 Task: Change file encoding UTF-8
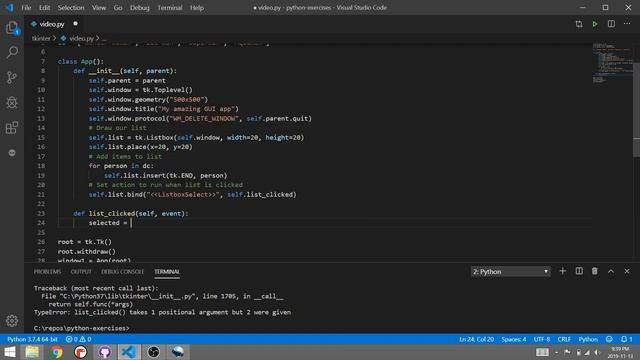pyautogui.click(x=542, y=339)
